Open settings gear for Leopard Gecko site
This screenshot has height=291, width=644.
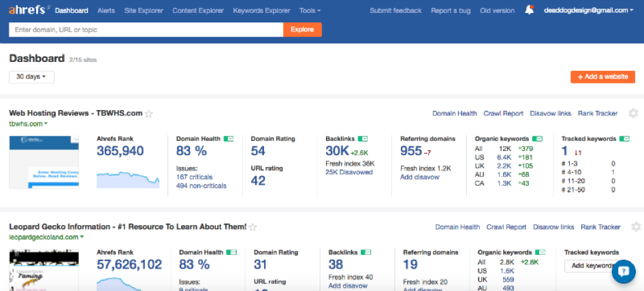click(637, 226)
